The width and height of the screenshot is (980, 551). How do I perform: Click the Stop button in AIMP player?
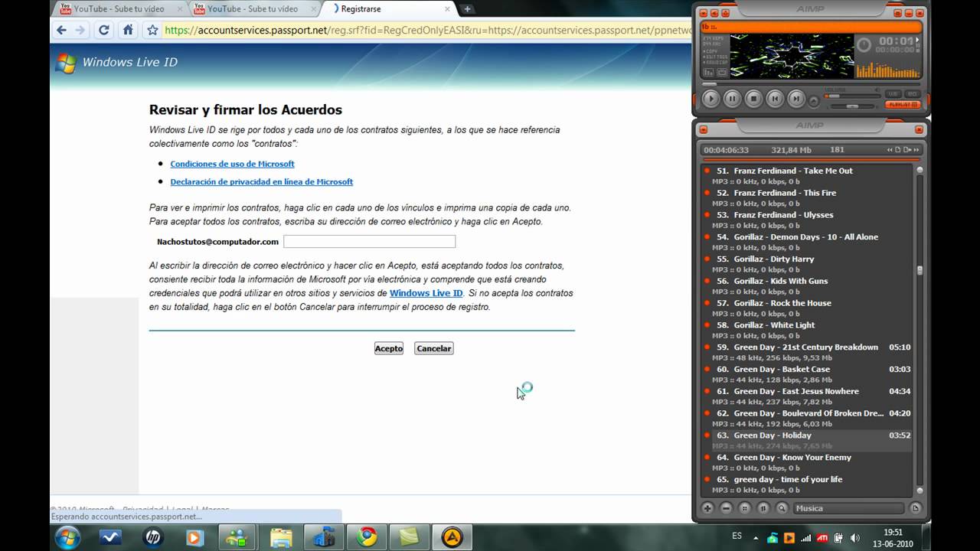(753, 98)
